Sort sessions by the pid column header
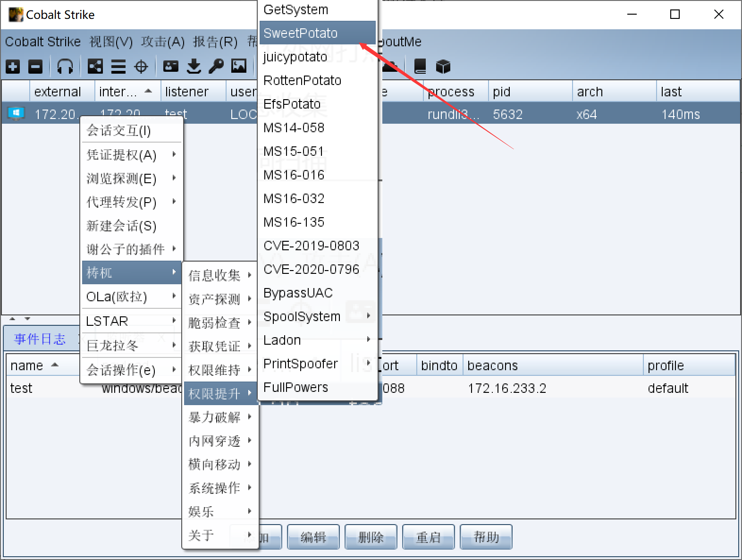This screenshot has height=560, width=742. [x=530, y=91]
